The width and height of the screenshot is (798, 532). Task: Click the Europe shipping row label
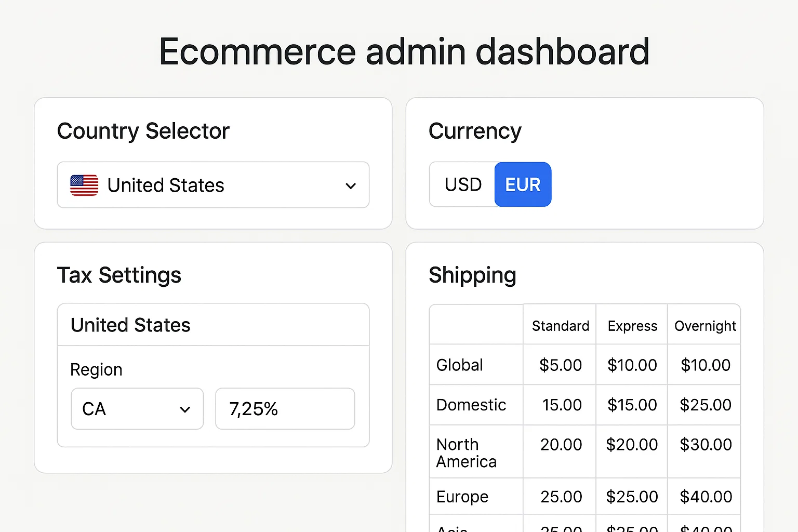(x=462, y=497)
